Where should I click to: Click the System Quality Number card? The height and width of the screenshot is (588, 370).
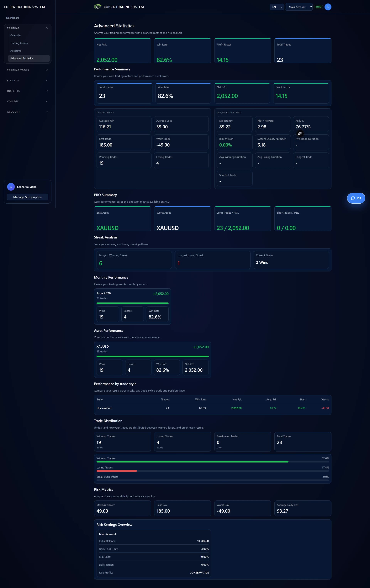[x=273, y=142]
